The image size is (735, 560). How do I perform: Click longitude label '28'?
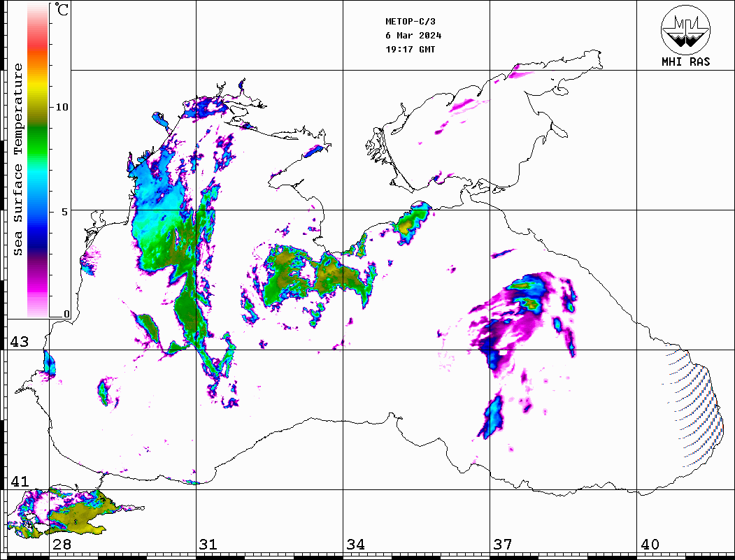(62, 544)
